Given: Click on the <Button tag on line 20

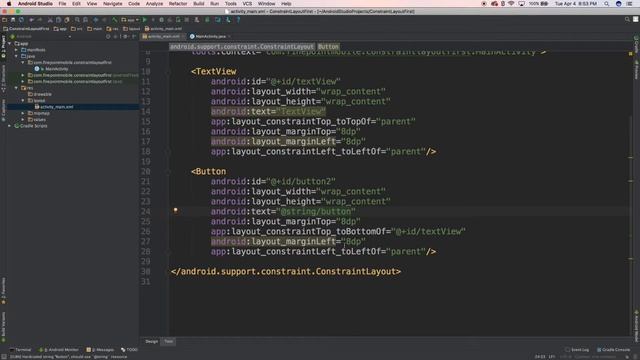Looking at the screenshot, I should coord(208,171).
